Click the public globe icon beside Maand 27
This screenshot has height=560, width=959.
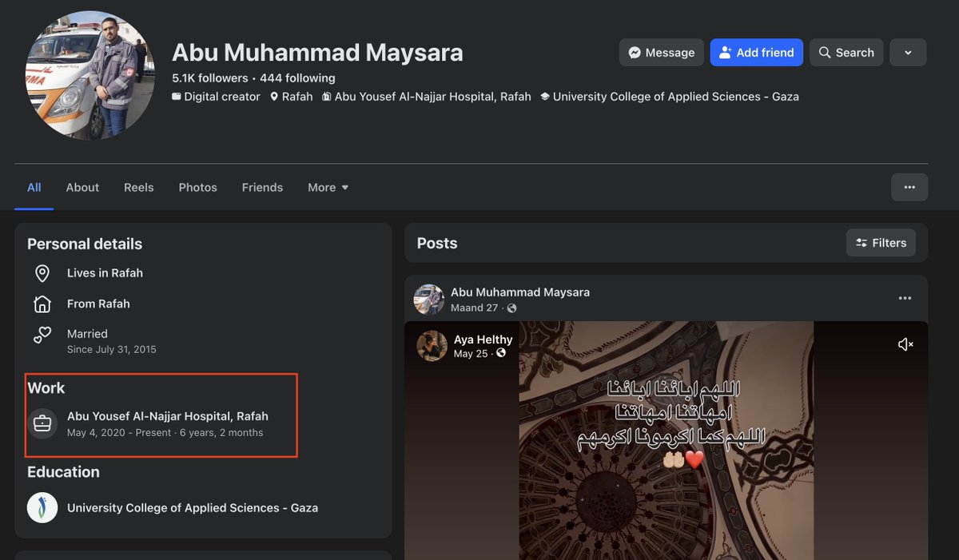(x=511, y=308)
